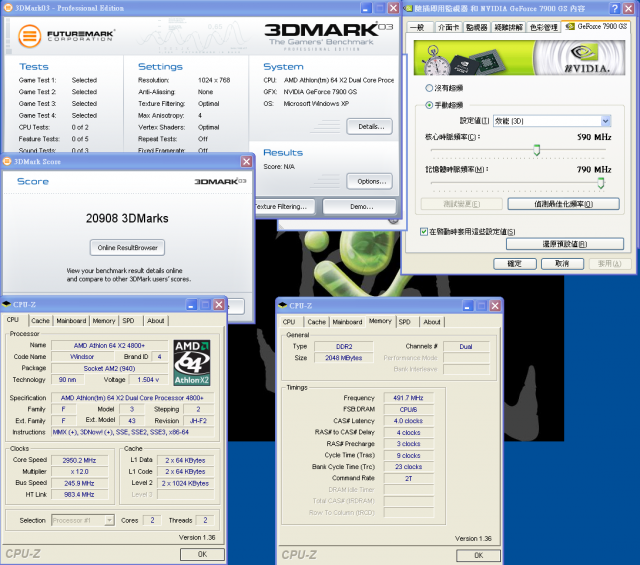
Task: Switch to CPU tab in Memory CPU-Z window
Action: coord(289,322)
